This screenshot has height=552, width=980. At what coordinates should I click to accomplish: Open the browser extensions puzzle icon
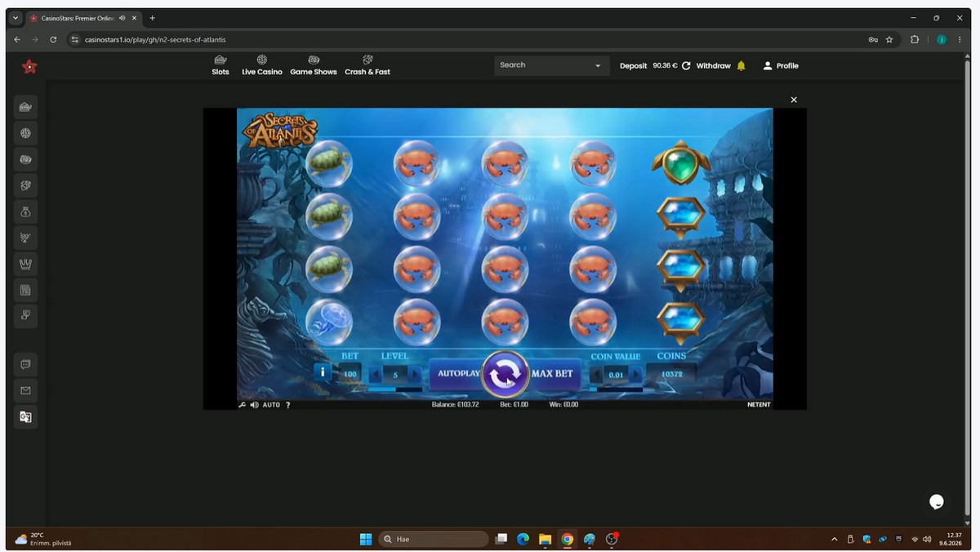pos(915,39)
